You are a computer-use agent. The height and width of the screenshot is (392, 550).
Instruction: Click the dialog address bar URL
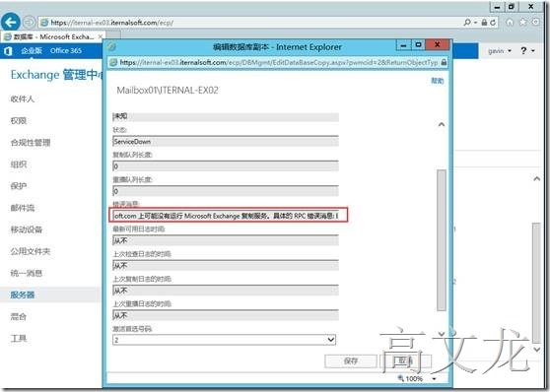(279, 62)
